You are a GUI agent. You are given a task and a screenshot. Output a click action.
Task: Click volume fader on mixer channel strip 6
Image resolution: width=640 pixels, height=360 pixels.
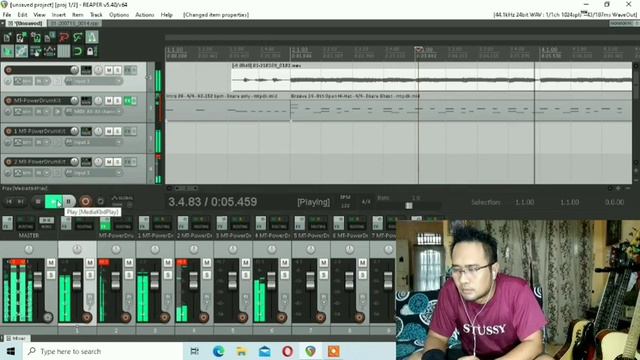[271, 281]
